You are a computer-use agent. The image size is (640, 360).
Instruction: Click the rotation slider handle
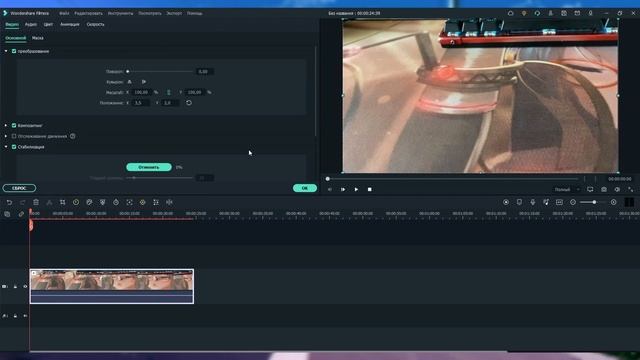pos(128,72)
